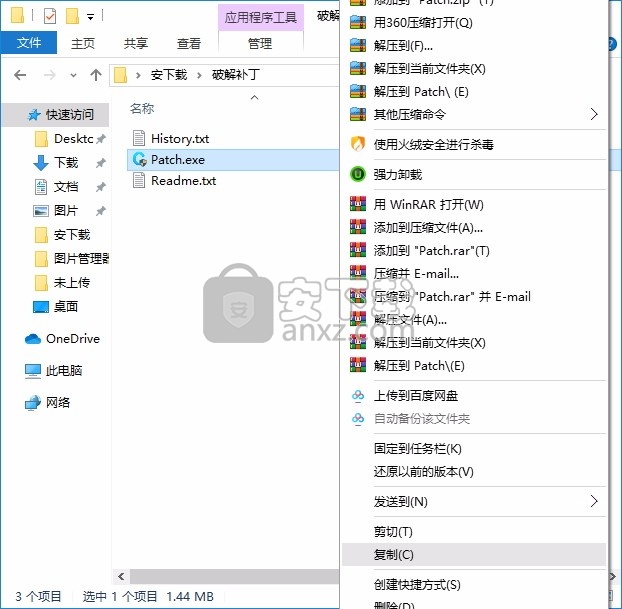The width and height of the screenshot is (622, 609).
Task: Switch to the 共享 ribbon tab
Action: tap(136, 43)
